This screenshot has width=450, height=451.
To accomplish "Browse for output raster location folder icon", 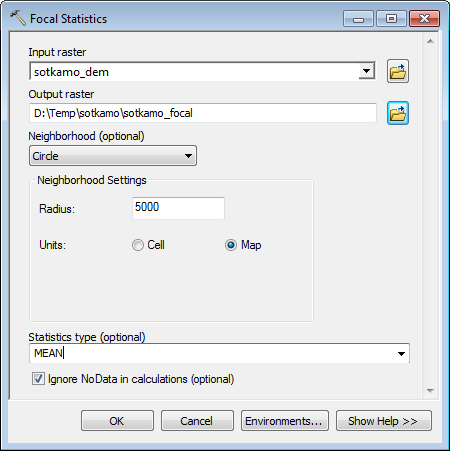I will point(398,113).
